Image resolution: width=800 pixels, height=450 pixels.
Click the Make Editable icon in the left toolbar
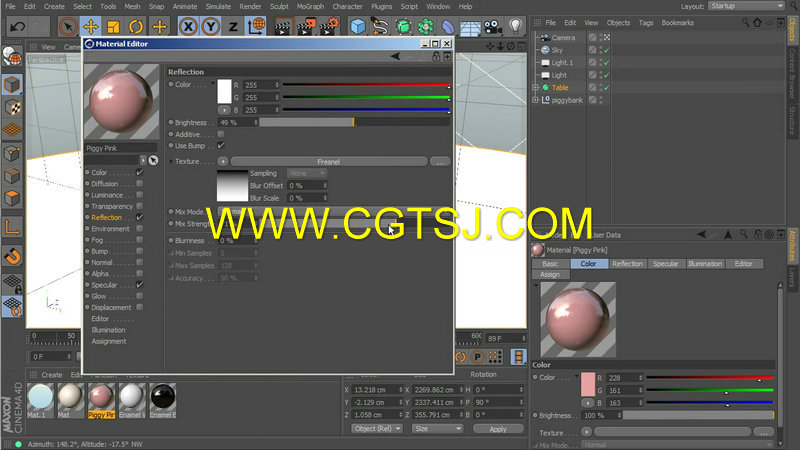point(12,57)
